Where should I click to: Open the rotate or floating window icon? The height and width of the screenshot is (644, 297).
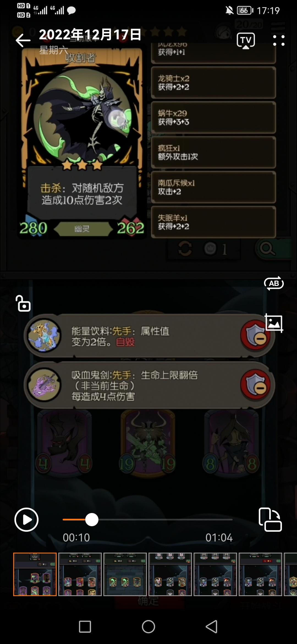point(270,519)
